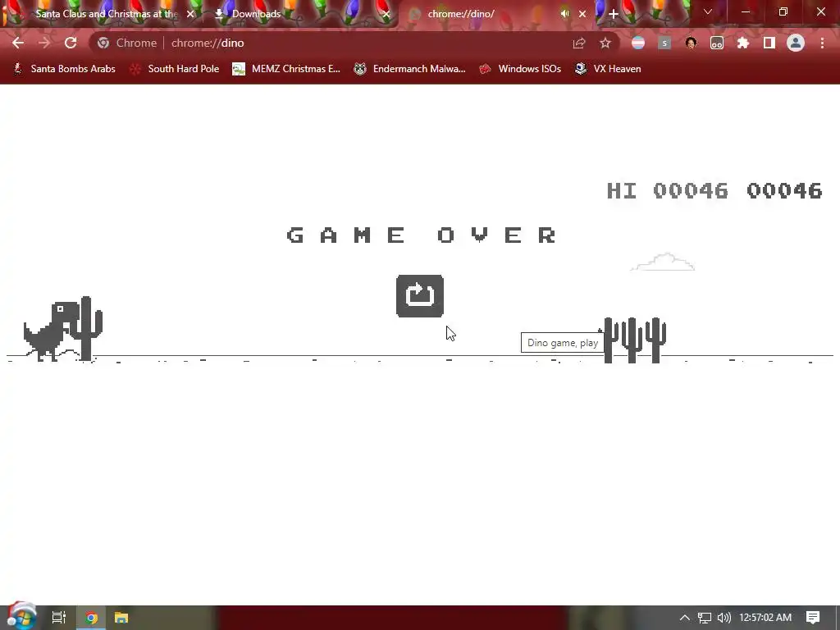
Task: Click the GAME OVER text
Action: coord(422,235)
